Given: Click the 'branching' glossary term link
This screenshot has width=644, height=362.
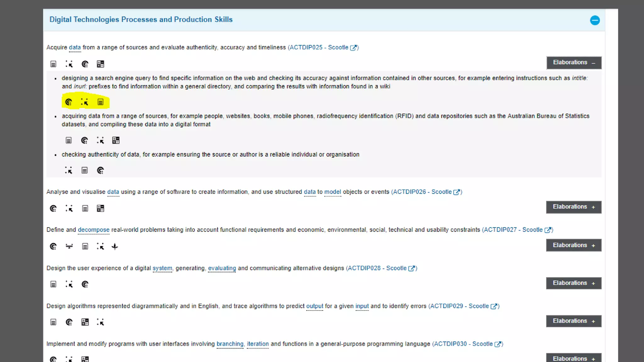Looking at the screenshot, I should tap(230, 344).
